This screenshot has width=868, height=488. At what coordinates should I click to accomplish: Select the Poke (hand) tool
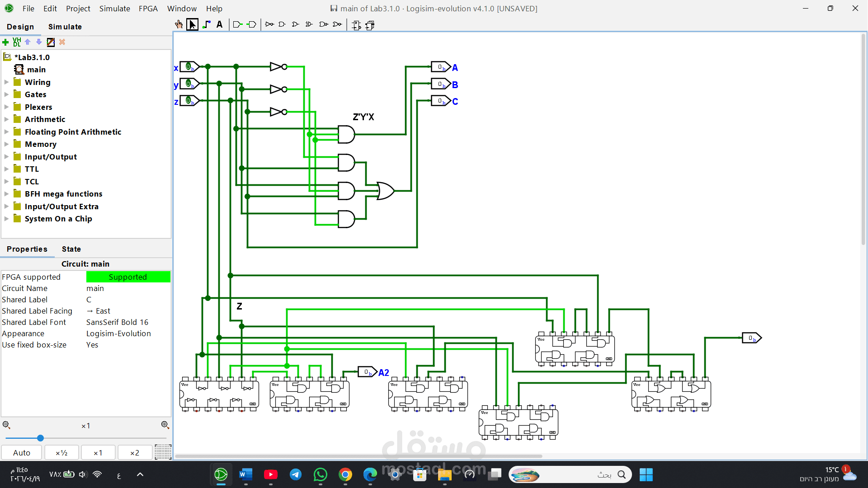pyautogui.click(x=179, y=25)
